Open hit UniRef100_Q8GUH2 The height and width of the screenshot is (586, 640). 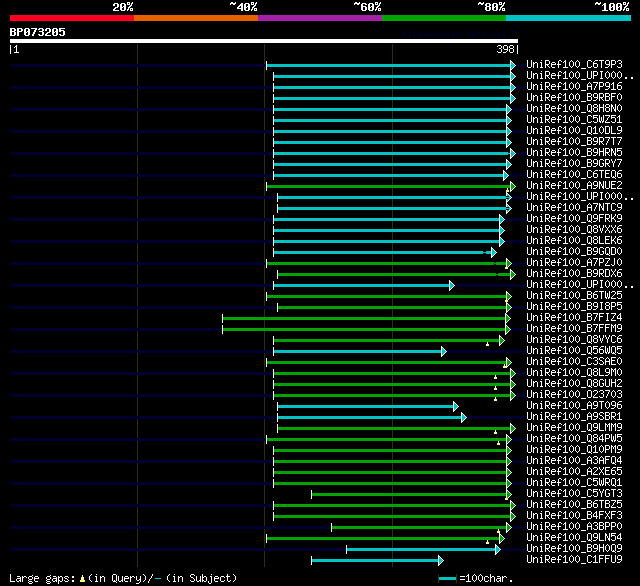point(574,384)
